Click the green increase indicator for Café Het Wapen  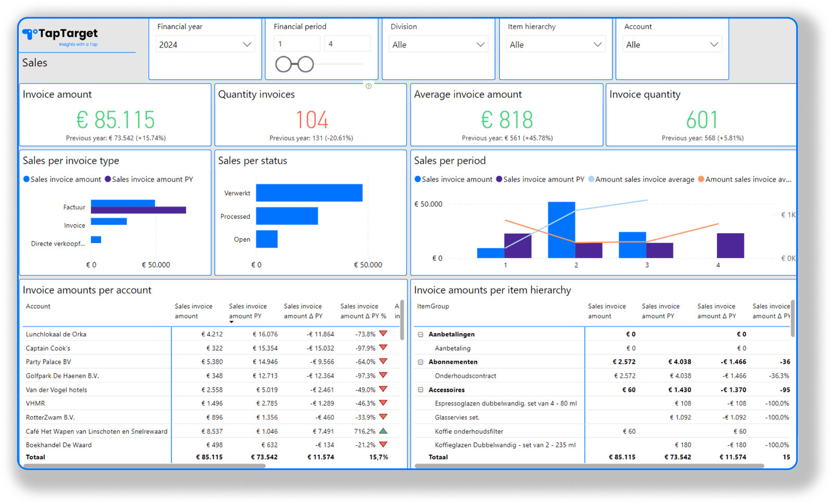[x=384, y=431]
